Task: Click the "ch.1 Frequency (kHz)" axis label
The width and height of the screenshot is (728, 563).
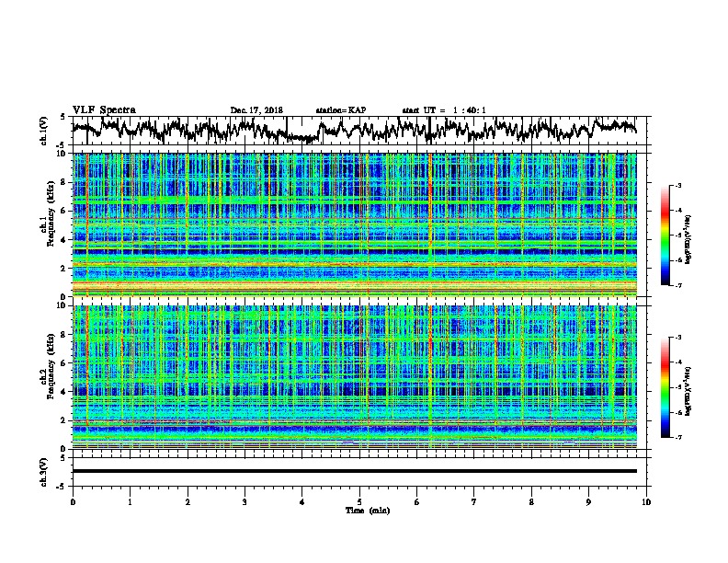Action: click(x=46, y=213)
